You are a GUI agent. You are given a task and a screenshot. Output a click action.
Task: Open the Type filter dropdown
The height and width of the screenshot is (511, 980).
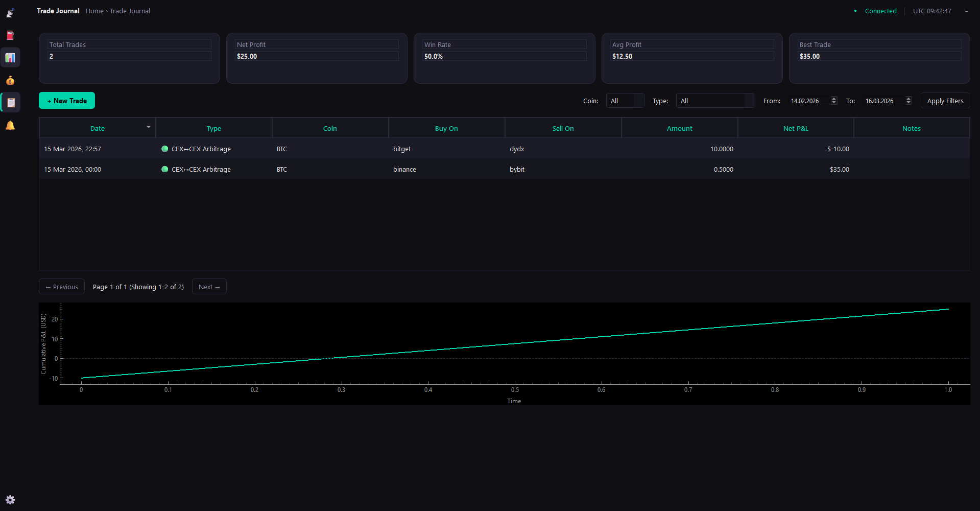(x=715, y=101)
